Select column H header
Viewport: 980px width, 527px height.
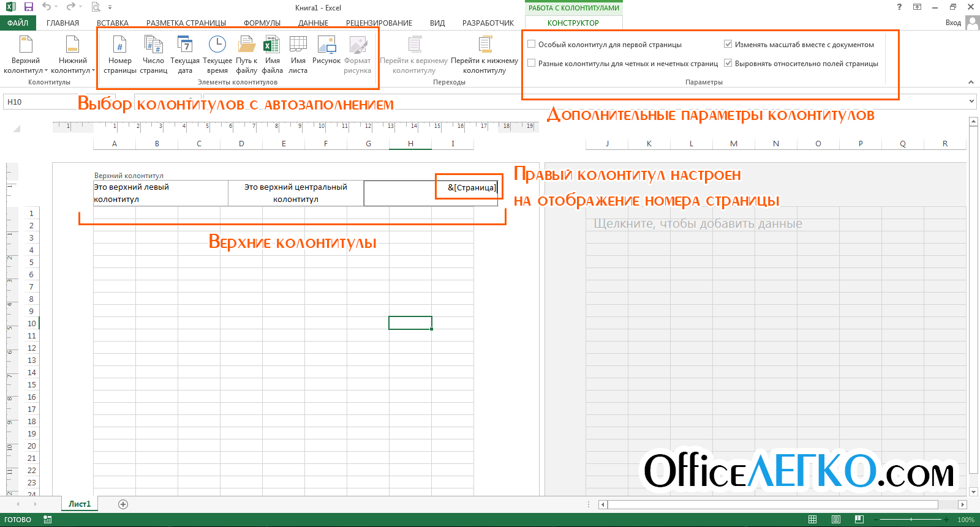[410, 143]
